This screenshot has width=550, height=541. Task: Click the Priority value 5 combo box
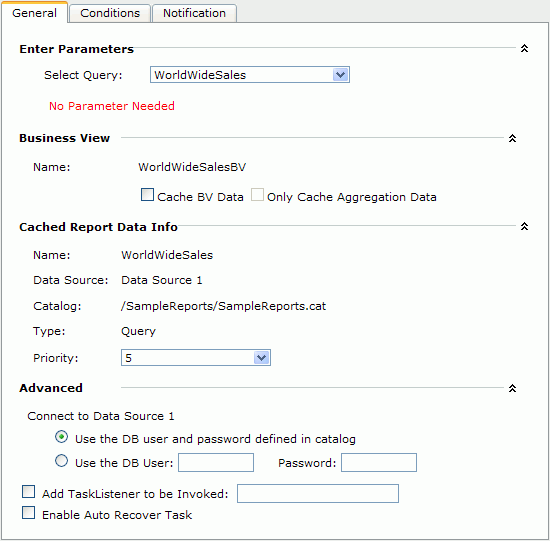[x=196, y=358]
